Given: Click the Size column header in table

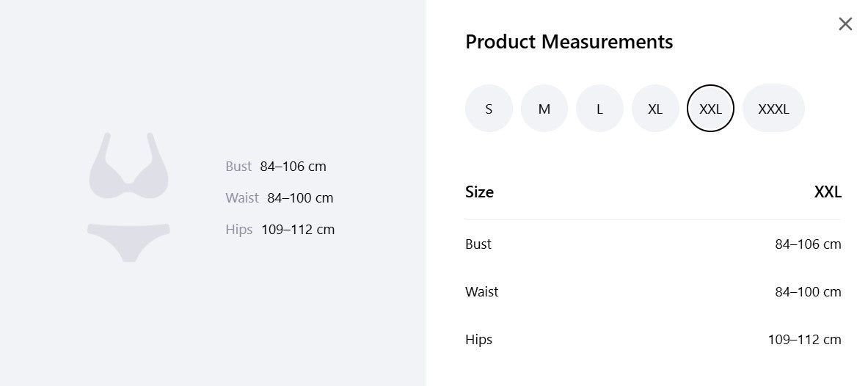Looking at the screenshot, I should 479,192.
